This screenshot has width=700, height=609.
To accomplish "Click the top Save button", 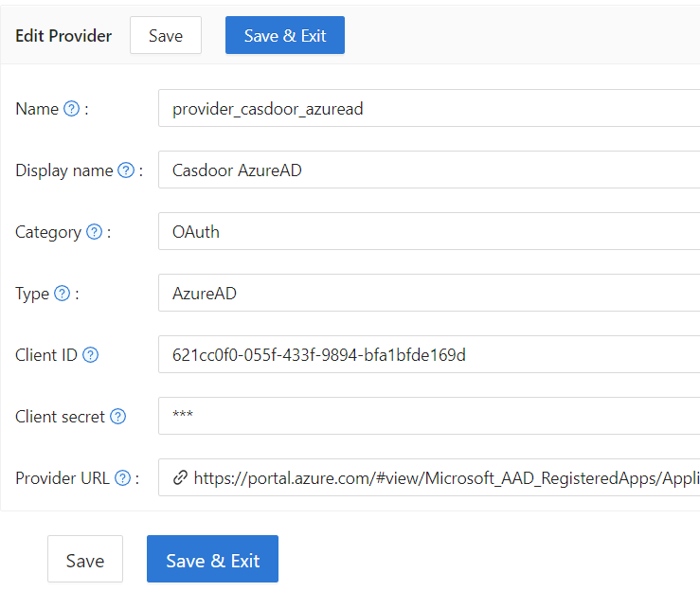I will coord(166,36).
